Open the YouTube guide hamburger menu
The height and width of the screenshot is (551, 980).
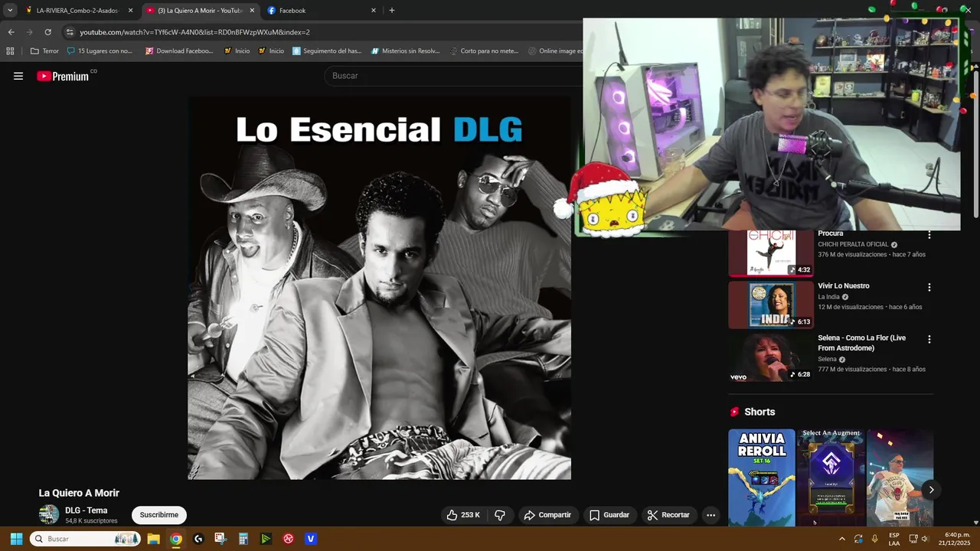(18, 76)
